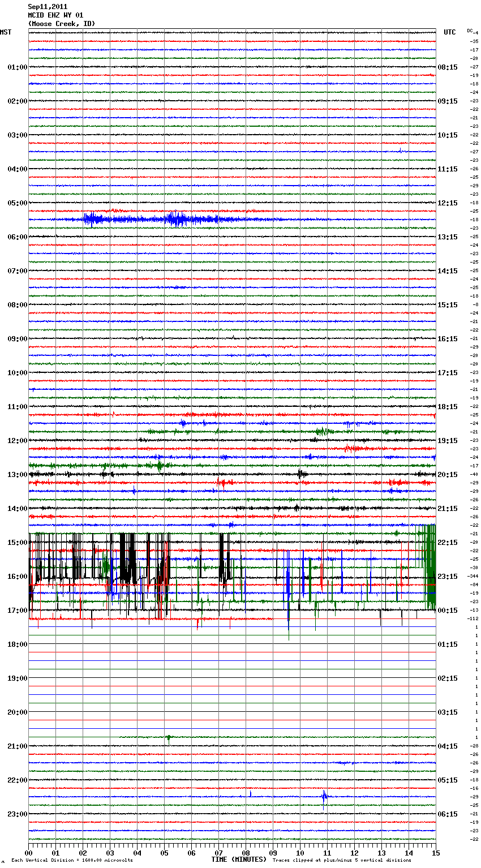The image size is (481, 868).
Task: Click the 11:15 UTC time label
Action: pos(448,169)
